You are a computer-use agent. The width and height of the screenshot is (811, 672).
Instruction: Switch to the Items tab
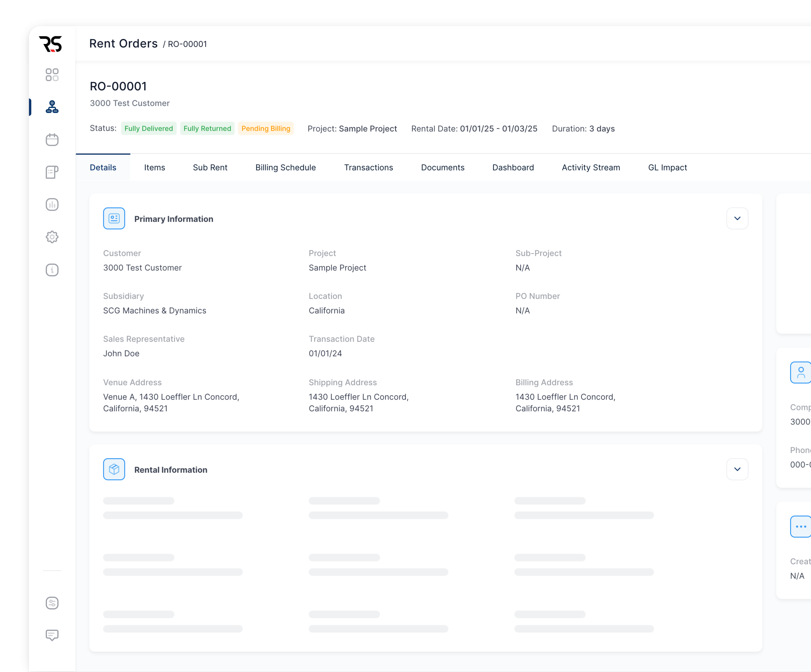point(155,168)
